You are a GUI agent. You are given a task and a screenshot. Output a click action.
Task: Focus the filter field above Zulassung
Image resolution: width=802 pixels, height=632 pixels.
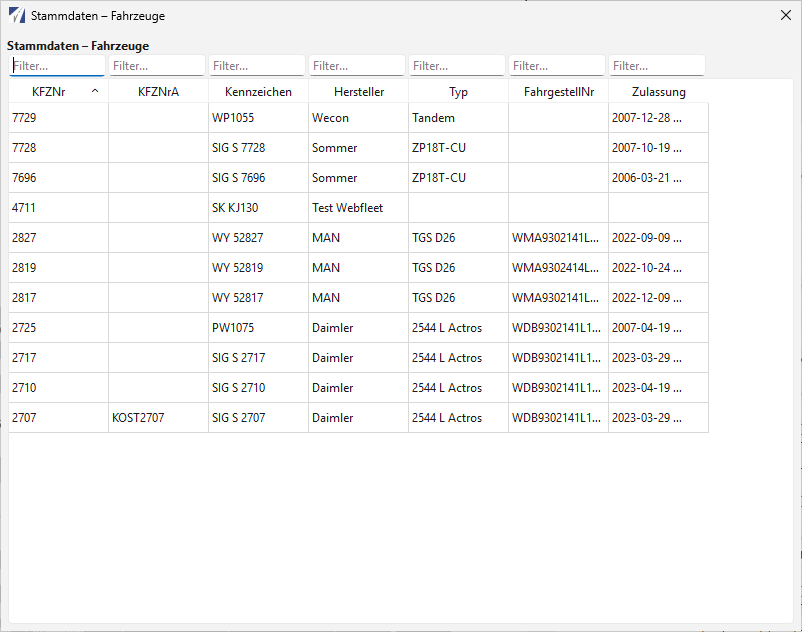coord(657,66)
